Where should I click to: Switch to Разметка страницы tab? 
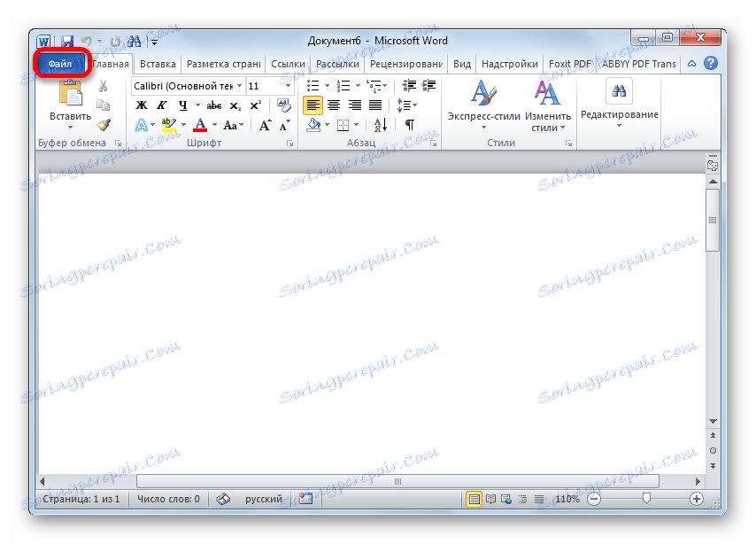coord(224,64)
